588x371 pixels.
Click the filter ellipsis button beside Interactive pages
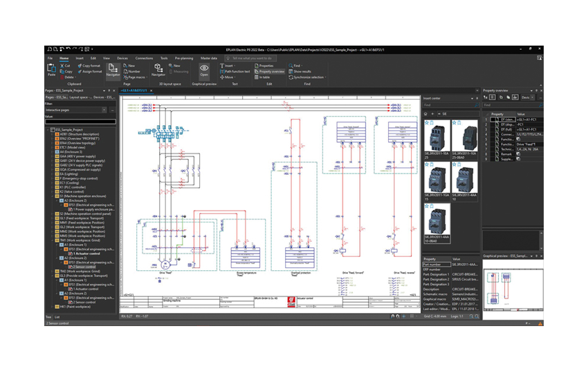[112, 110]
